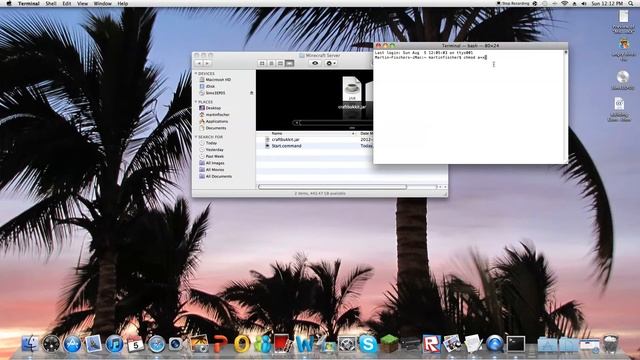The height and width of the screenshot is (360, 640).
Task: Open Roblox from the Dock
Action: [x=431, y=344]
